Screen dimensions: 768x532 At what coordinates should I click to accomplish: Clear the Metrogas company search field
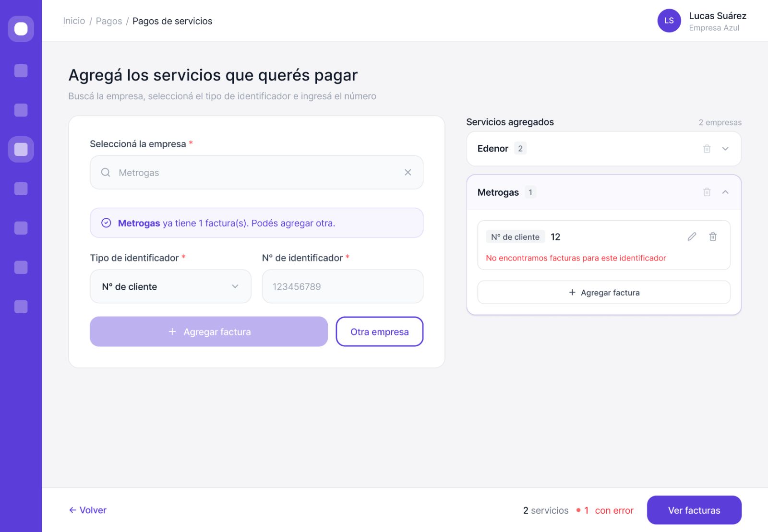(x=408, y=172)
